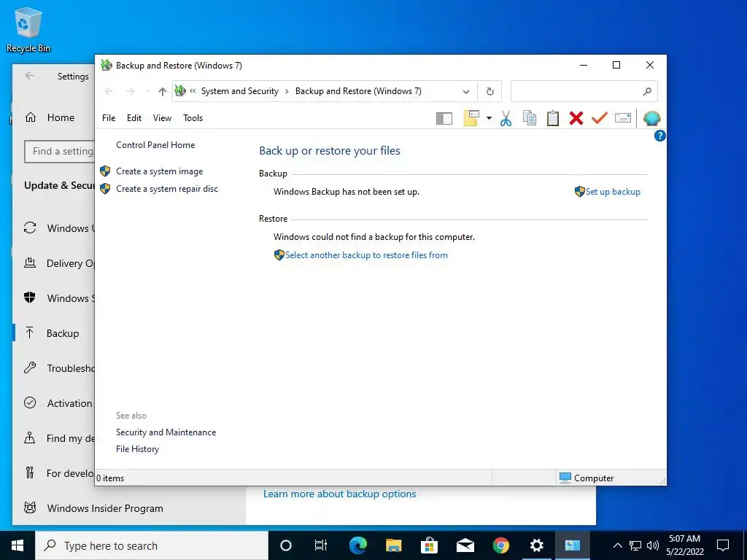The width and height of the screenshot is (747, 560).
Task: Click Home in Settings window
Action: (x=61, y=117)
